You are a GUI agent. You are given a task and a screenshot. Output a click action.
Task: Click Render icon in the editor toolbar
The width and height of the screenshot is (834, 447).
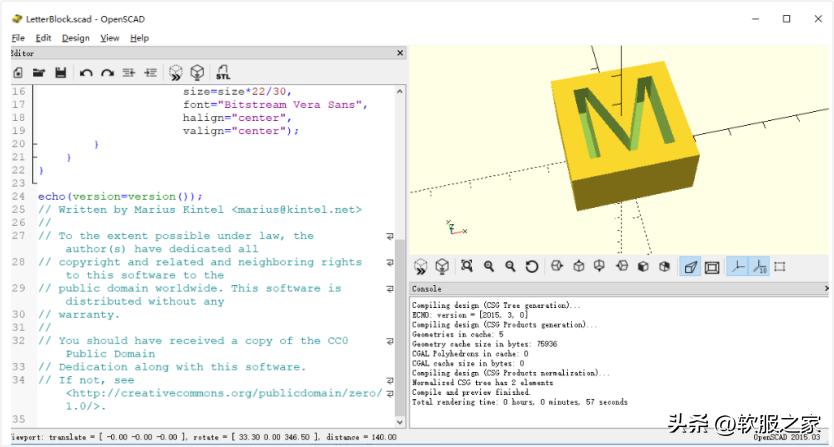click(198, 73)
